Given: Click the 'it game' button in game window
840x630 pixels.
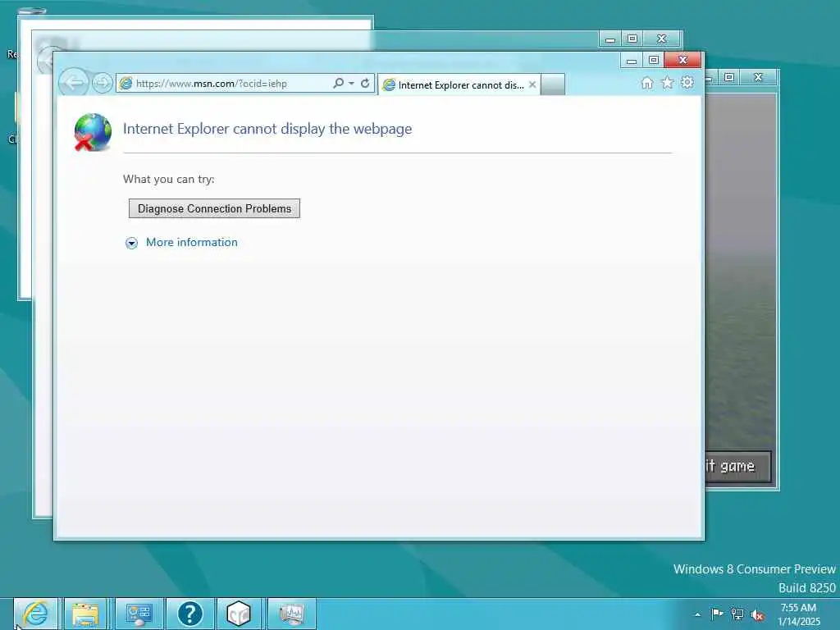Looking at the screenshot, I should (737, 467).
